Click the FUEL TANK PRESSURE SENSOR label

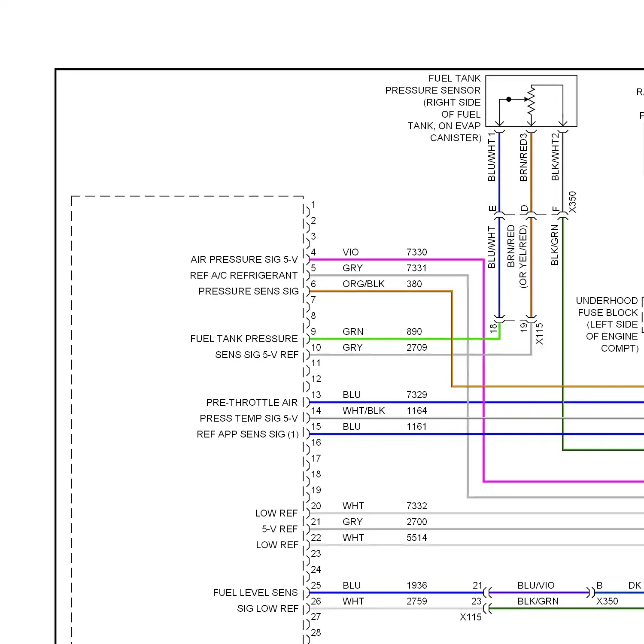(433, 108)
